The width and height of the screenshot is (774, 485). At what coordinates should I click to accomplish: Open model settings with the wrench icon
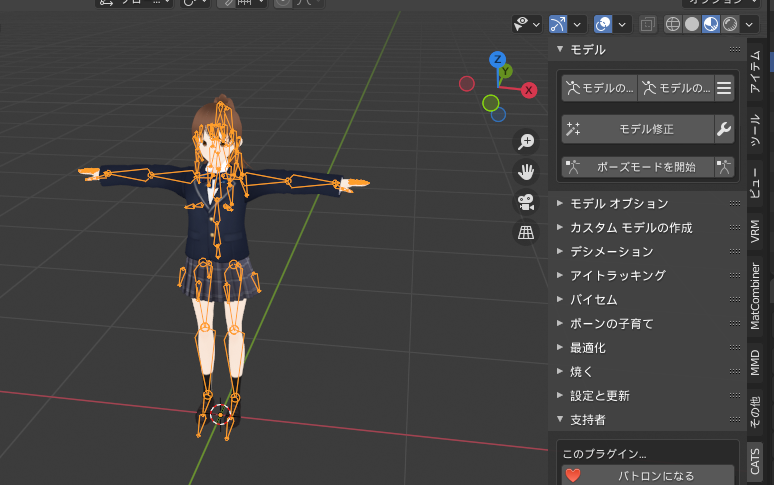click(724, 129)
